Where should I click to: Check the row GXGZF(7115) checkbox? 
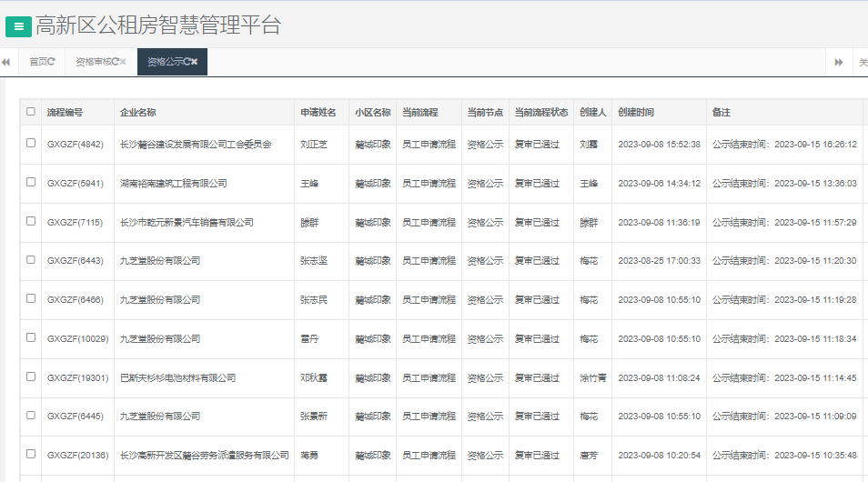click(31, 221)
